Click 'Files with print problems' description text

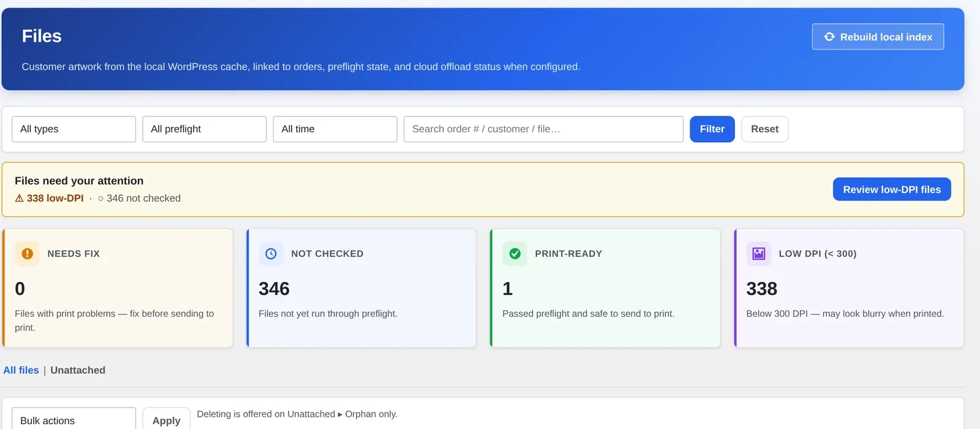[x=115, y=321]
